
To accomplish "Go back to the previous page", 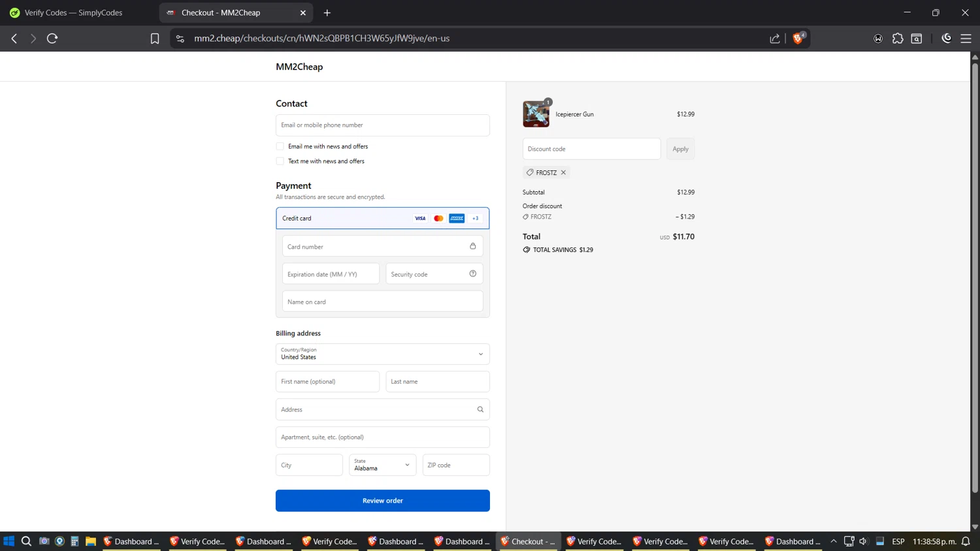I will tap(14, 39).
